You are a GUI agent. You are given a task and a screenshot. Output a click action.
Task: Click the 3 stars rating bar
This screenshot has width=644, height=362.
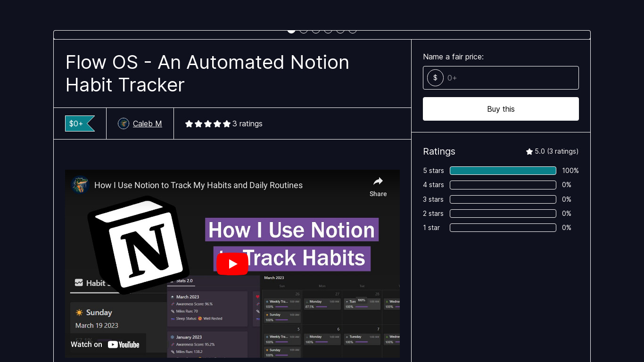[x=503, y=199]
